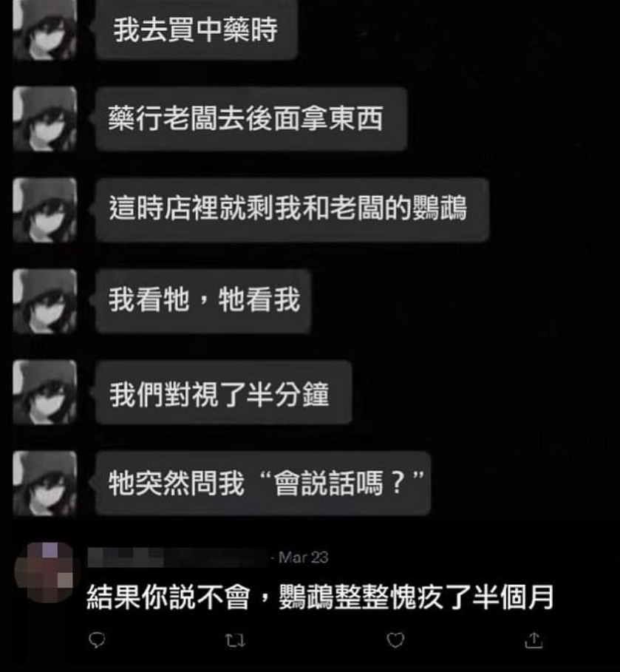Select the message 這時店裡就剩我和老闆的鸚鵡
The image size is (620, 672).
(292, 209)
